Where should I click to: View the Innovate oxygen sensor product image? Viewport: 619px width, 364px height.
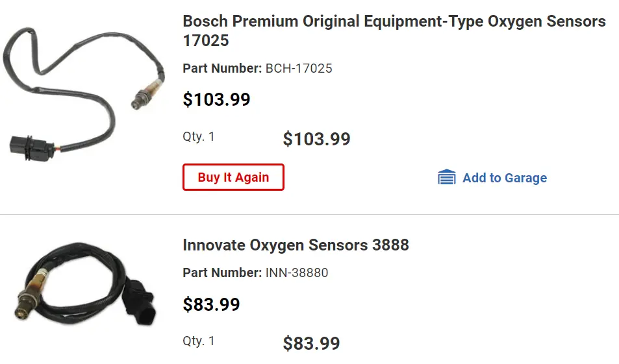tap(86, 284)
